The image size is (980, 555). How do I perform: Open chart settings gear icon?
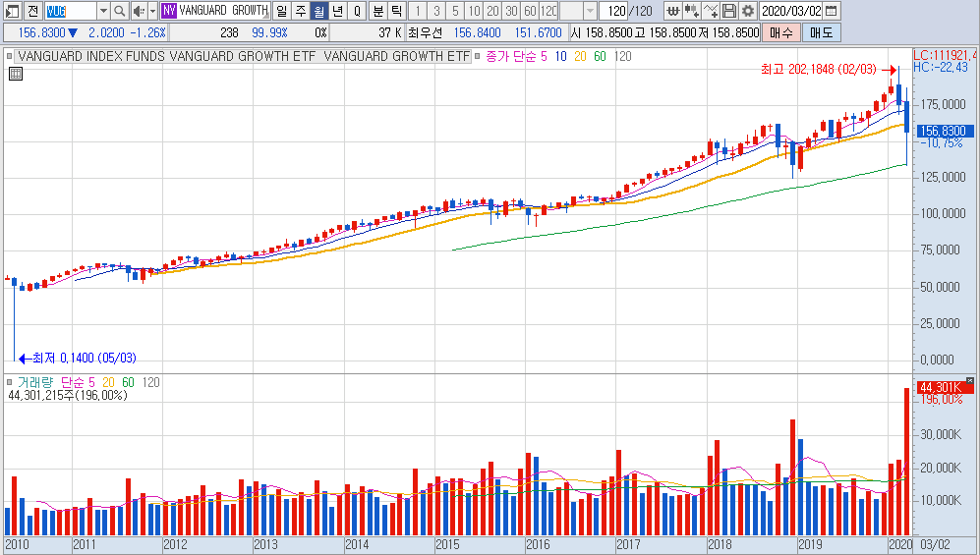tap(748, 11)
